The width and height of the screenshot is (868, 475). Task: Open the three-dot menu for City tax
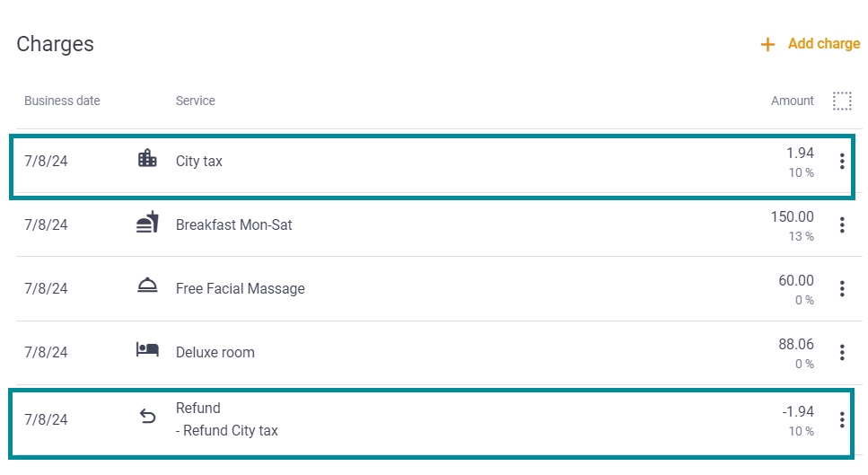(x=842, y=161)
